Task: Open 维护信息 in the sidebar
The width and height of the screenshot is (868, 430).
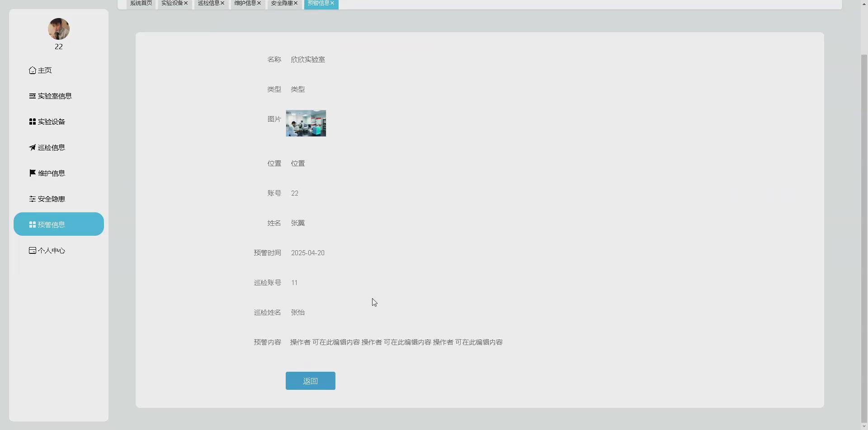Action: (x=59, y=173)
